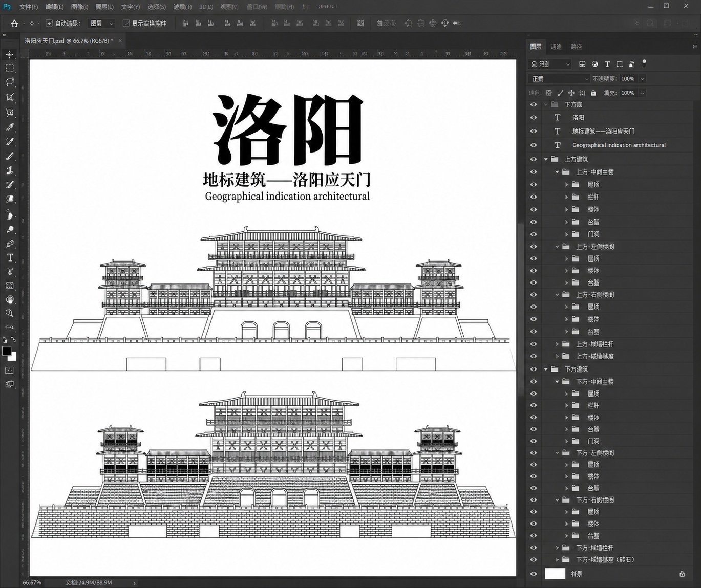Filter layers by type layers
Image resolution: width=701 pixels, height=588 pixels.
pos(607,64)
